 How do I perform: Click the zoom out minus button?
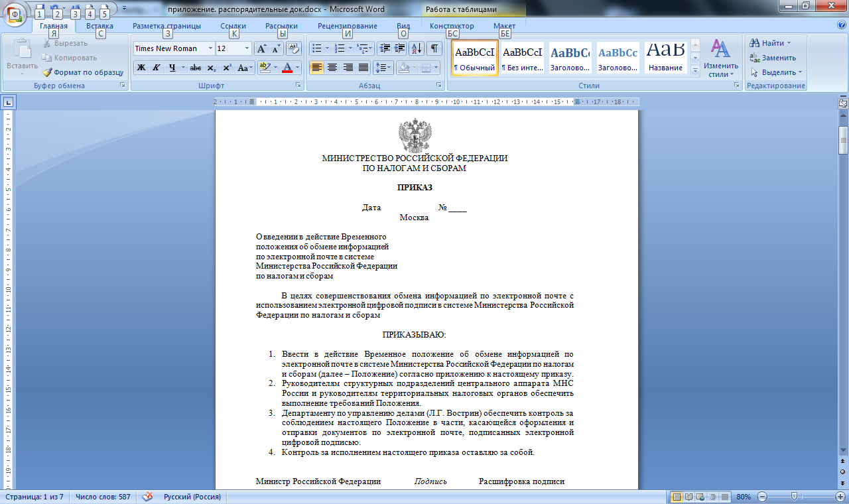click(x=762, y=497)
